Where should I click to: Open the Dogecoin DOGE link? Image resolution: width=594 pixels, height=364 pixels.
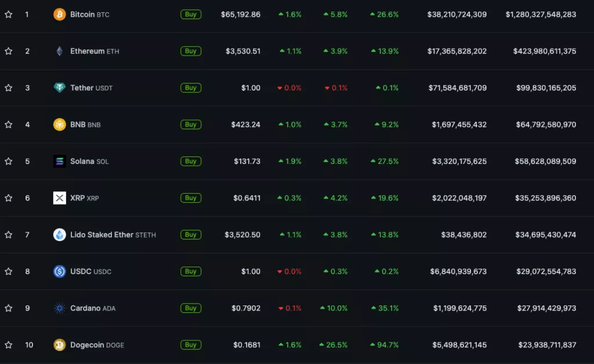click(97, 345)
